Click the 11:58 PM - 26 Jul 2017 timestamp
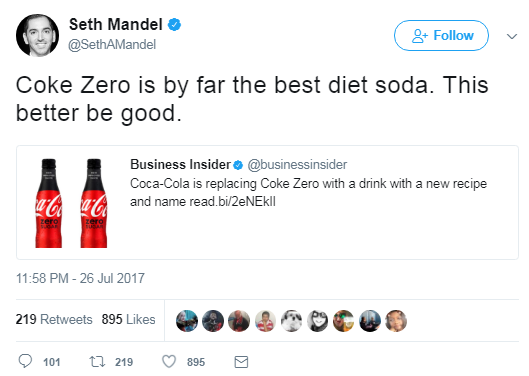This screenshot has height=376, width=529. click(x=80, y=278)
